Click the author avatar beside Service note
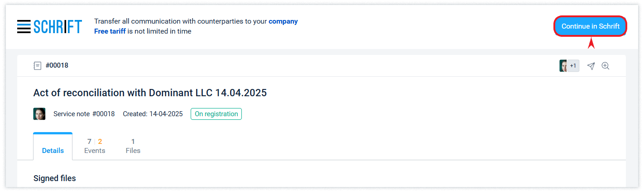 coord(39,114)
